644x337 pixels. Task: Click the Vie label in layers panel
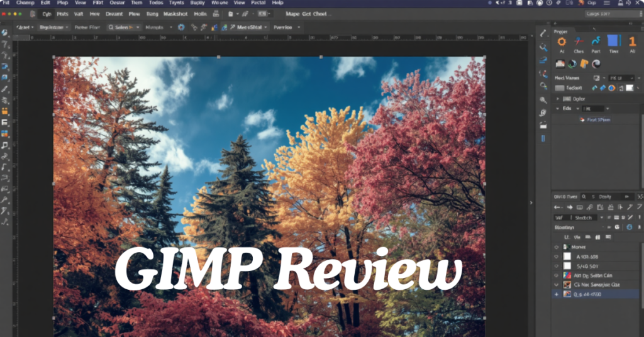click(577, 237)
